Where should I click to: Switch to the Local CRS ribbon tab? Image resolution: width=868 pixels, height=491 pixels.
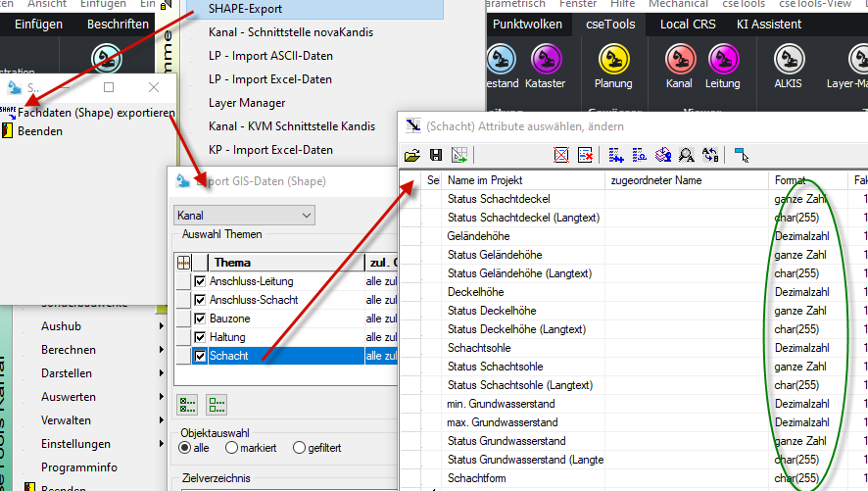[x=687, y=25]
